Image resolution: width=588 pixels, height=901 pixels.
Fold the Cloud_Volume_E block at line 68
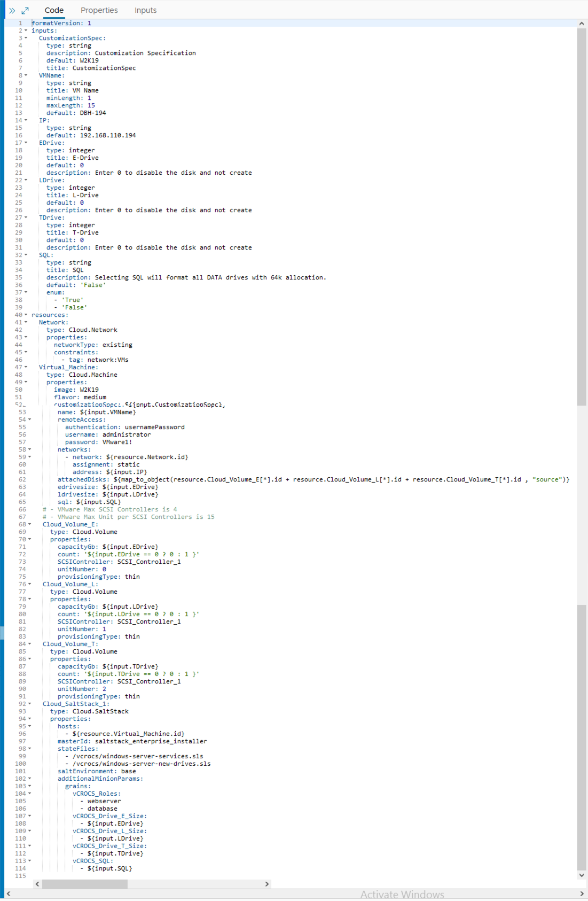pos(29,525)
